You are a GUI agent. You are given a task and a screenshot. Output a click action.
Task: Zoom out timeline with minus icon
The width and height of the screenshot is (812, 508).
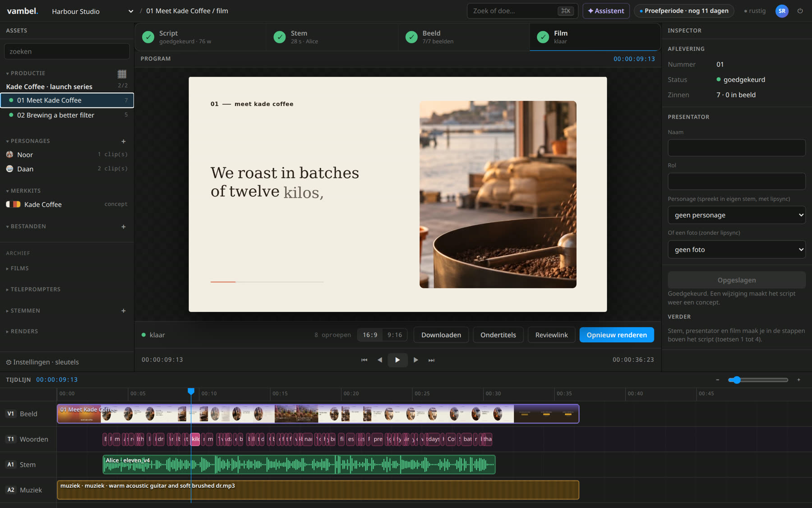[x=717, y=380]
